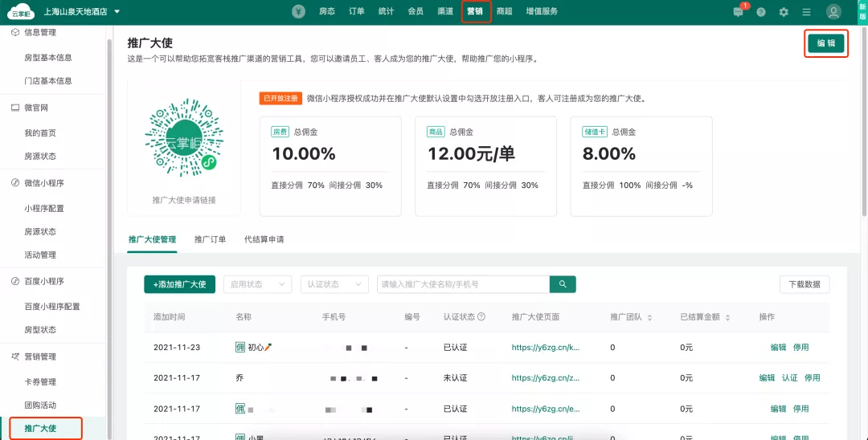
Task: Open the hamburger list menu icon
Action: 806,12
